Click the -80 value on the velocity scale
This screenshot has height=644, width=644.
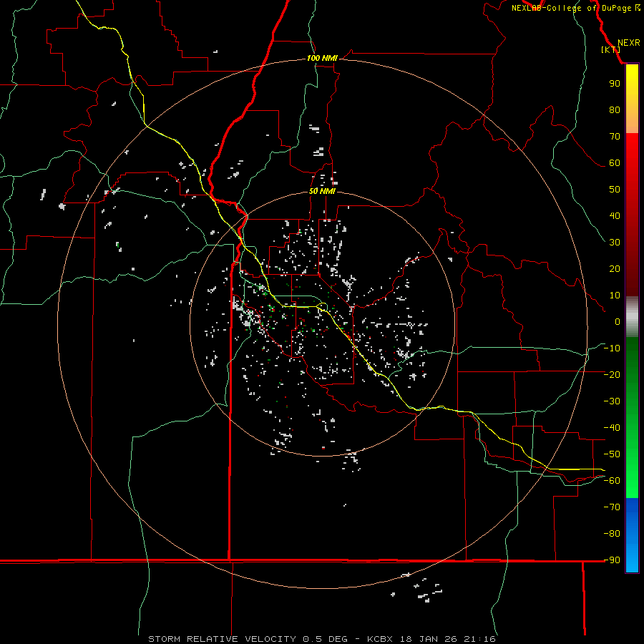click(612, 534)
